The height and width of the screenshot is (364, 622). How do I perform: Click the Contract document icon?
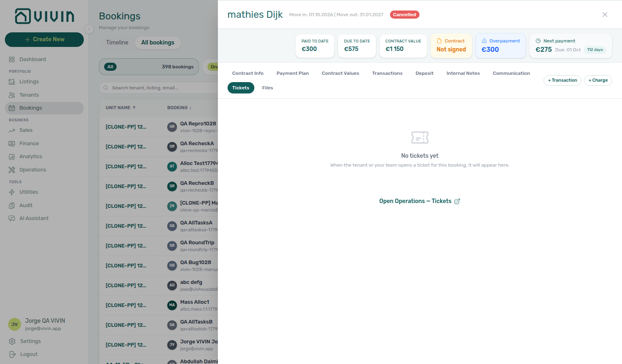pos(439,41)
